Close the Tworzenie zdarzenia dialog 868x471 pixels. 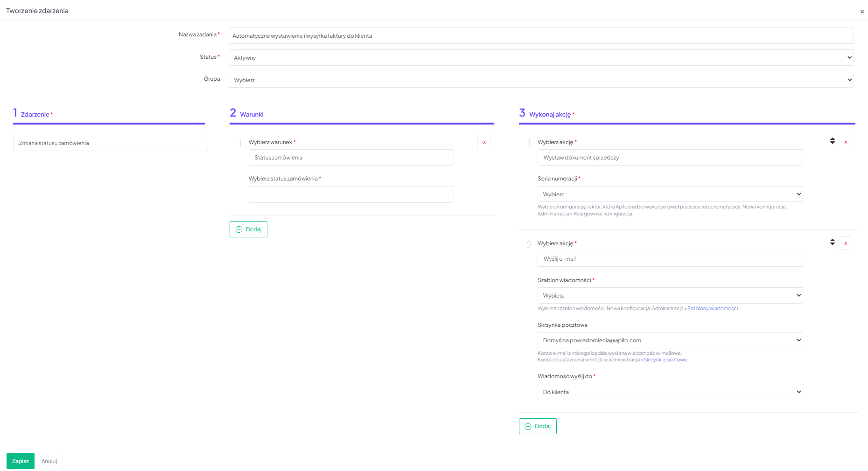[862, 12]
